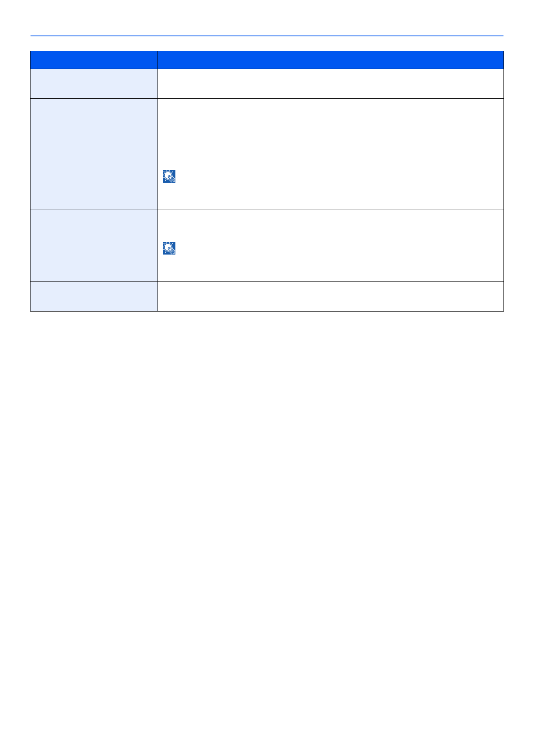This screenshot has width=534, height=756.
Task: Select the wide right blue header cell
Action: click(330, 60)
